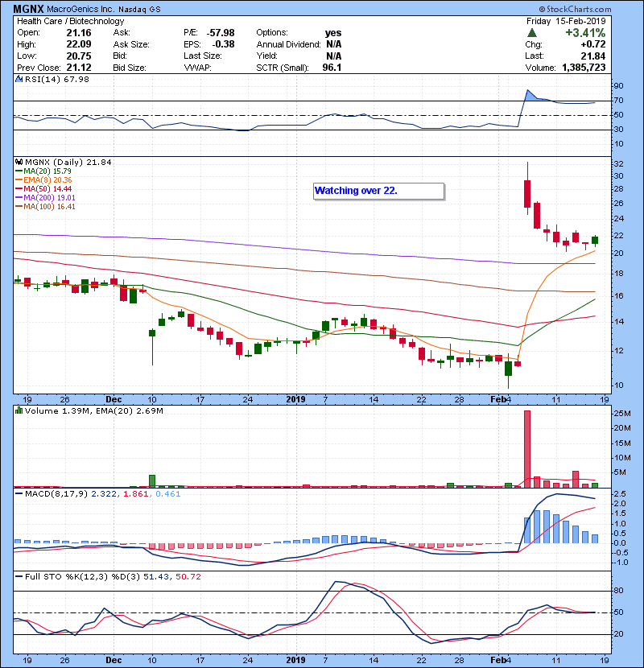
Task: Click the 80 level on stochastic axis
Action: (618, 591)
